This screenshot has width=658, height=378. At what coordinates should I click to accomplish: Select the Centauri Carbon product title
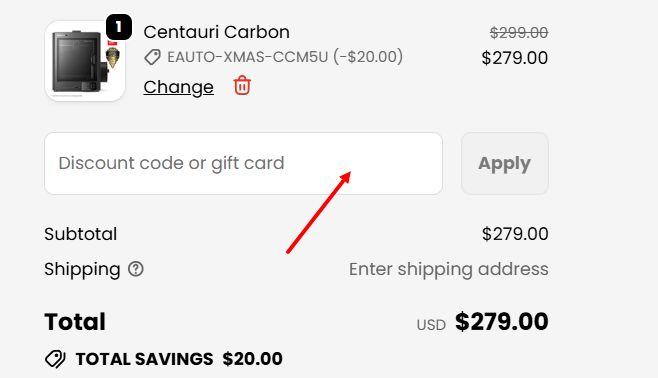pos(217,32)
